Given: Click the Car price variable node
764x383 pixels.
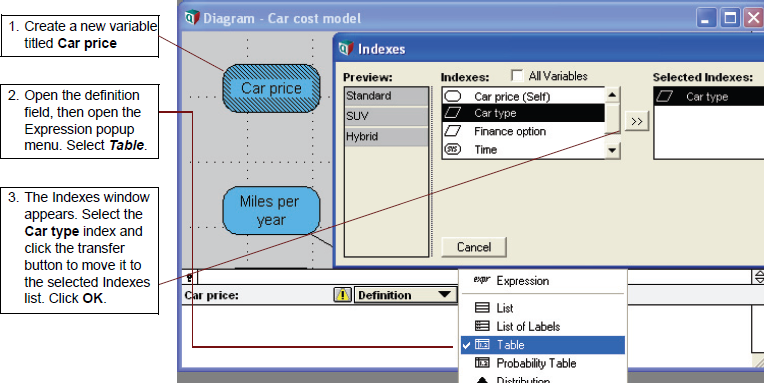Looking at the screenshot, I should 271,88.
